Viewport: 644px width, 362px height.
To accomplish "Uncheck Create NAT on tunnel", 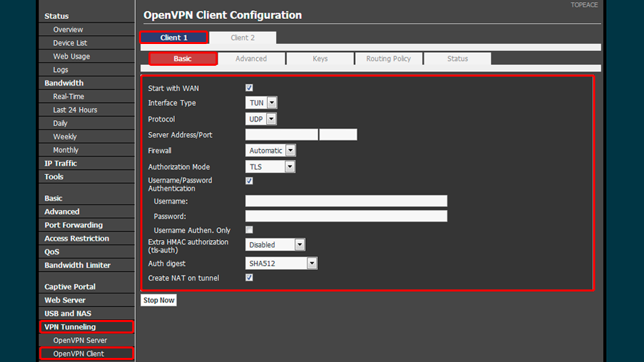I will coord(249,277).
